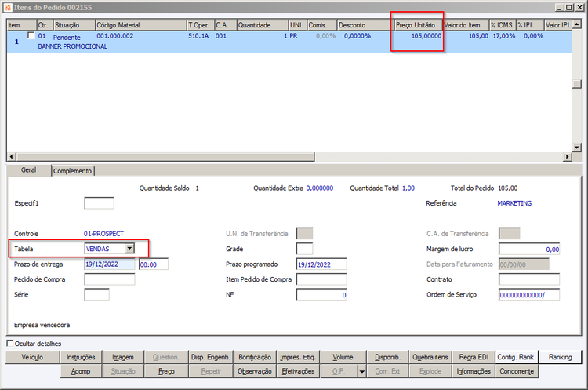Click the Preço button

(166, 371)
